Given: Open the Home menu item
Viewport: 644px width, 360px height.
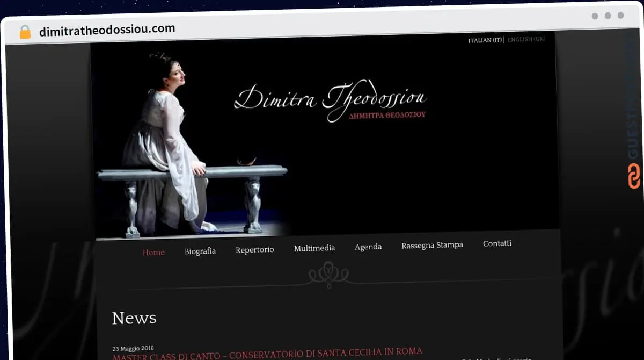Looking at the screenshot, I should coord(153,252).
